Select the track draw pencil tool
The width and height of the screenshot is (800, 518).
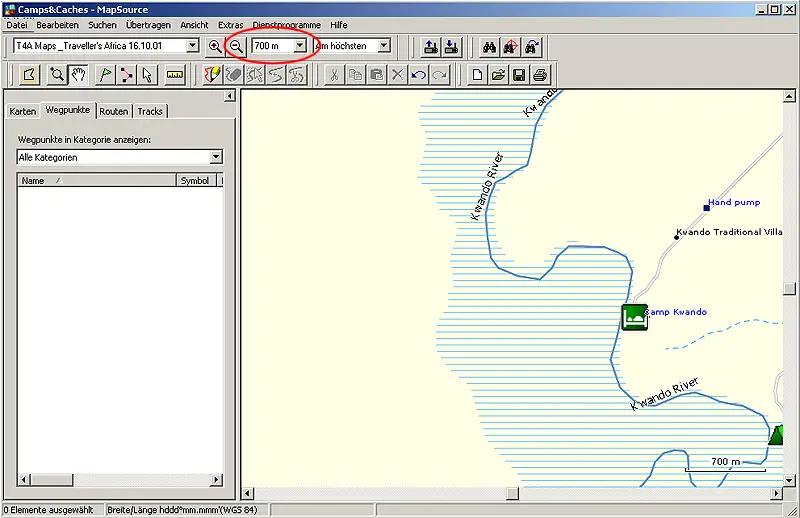coord(212,75)
